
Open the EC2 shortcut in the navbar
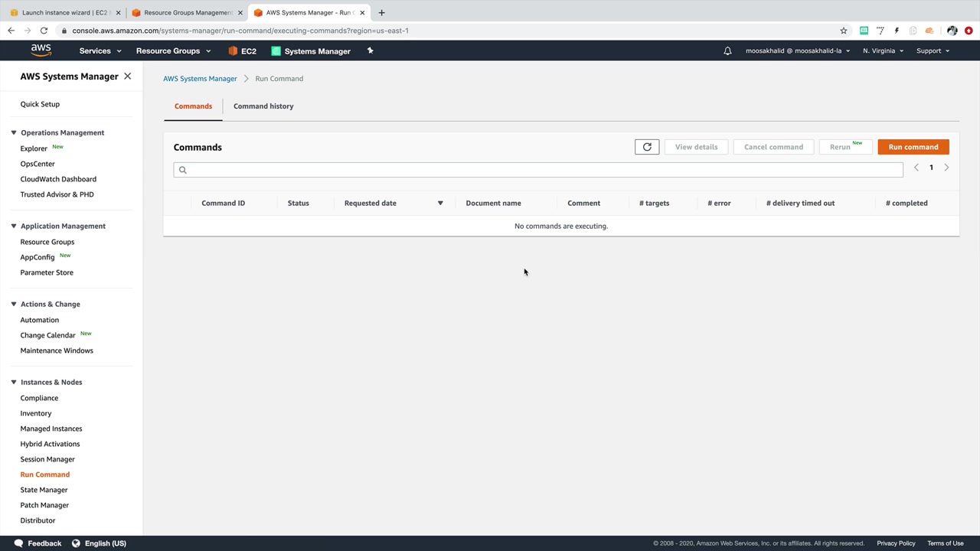click(x=243, y=51)
